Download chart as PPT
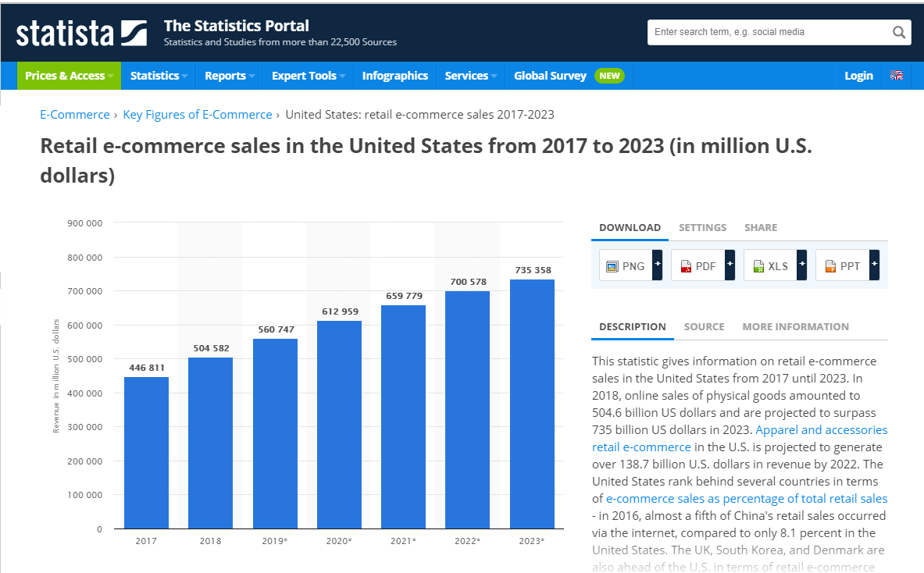 pyautogui.click(x=842, y=265)
